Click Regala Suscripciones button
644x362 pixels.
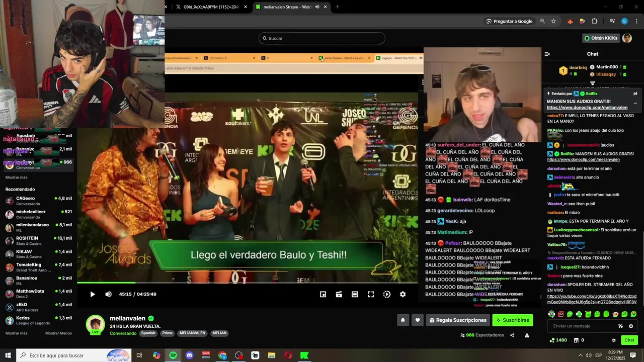click(458, 320)
